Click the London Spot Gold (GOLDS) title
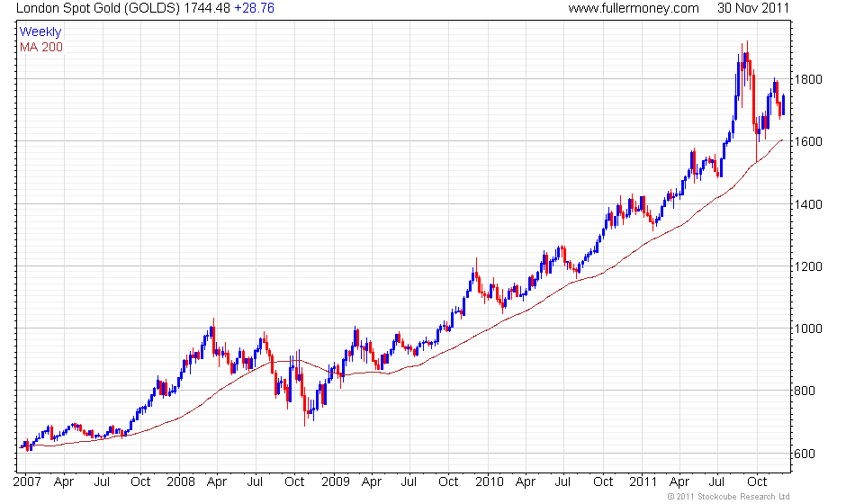Viewport: 864px width, 504px height. 97,8
